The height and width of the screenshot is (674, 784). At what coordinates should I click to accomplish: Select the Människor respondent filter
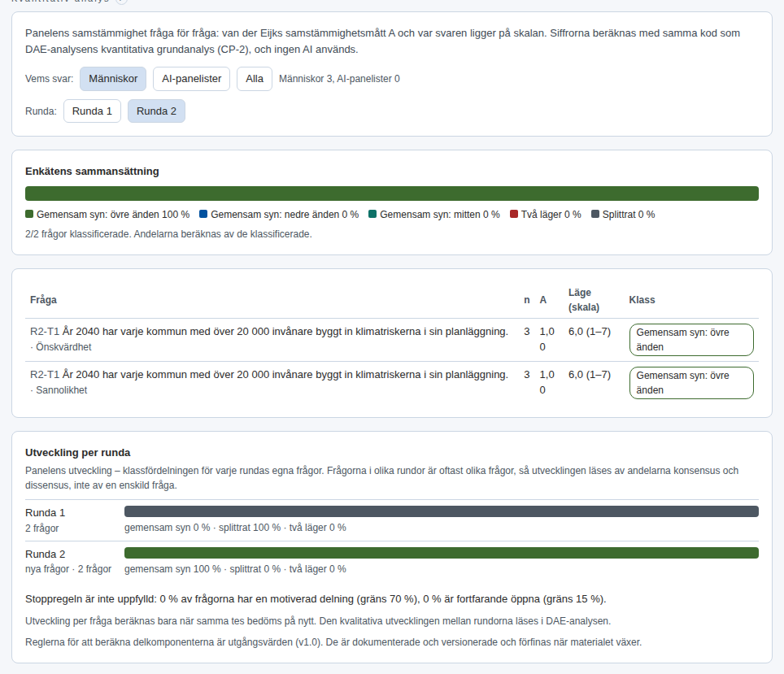[x=113, y=79]
